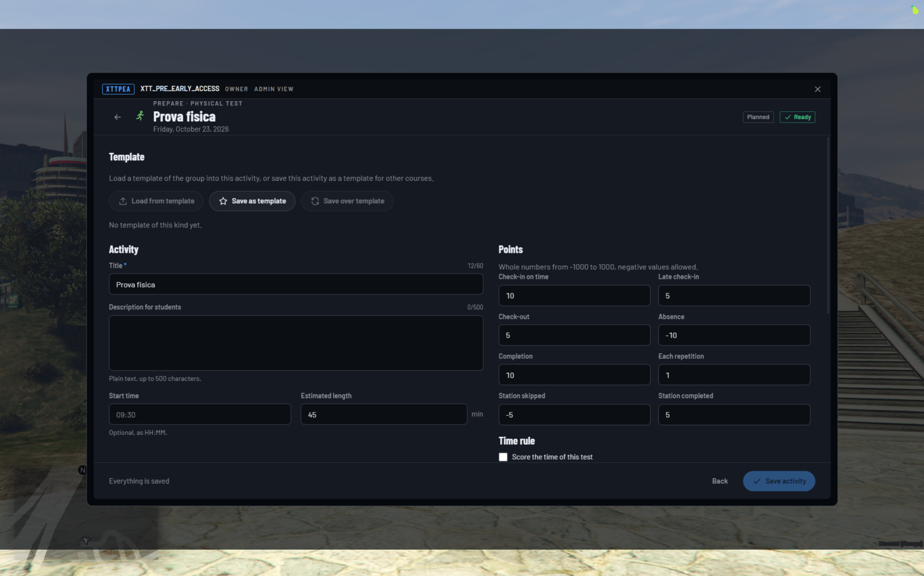The image size is (924, 576).
Task: Click the green running figure icon
Action: tap(140, 116)
